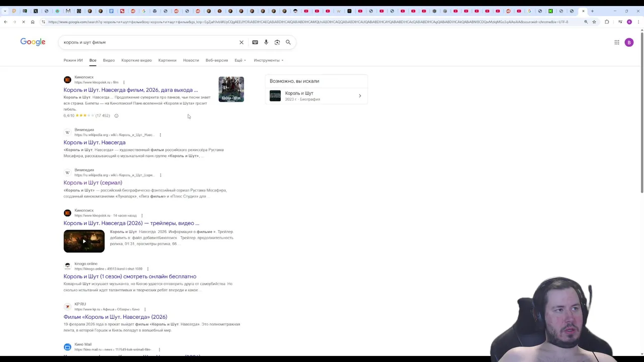The image size is (644, 362).
Task: Click the text 'Возможно, вы искали'
Action: (294, 81)
